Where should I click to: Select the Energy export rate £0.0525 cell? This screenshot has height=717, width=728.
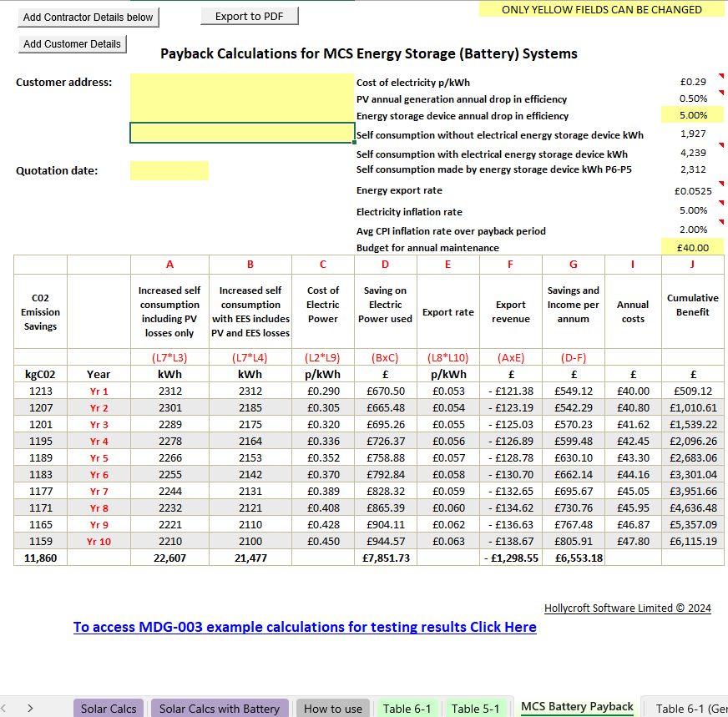[x=692, y=190]
